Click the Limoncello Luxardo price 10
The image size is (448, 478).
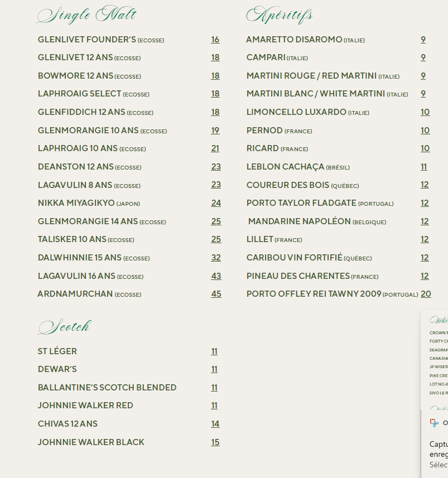[x=425, y=112]
